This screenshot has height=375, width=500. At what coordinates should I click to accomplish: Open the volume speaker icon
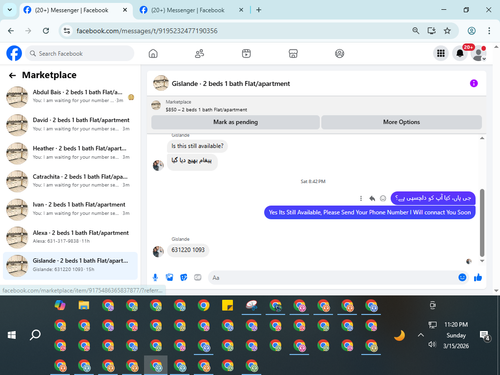click(432, 344)
